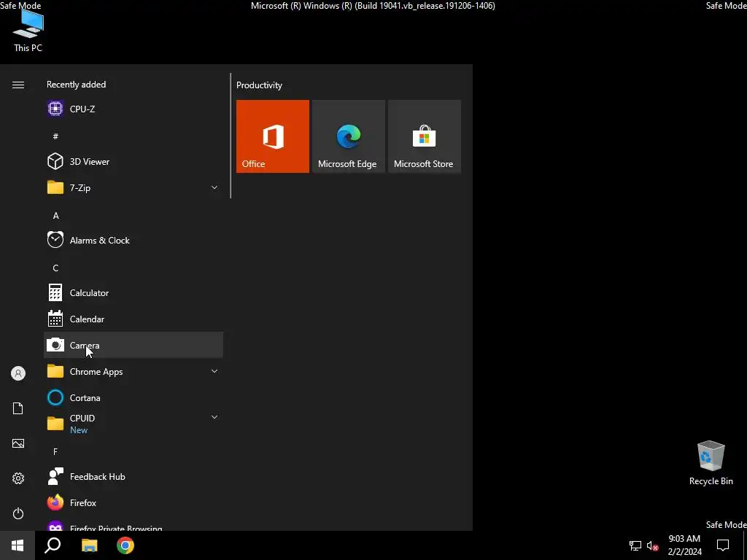The height and width of the screenshot is (560, 747).
Task: Expand the Chrome Apps folder chevron
Action: 214,371
